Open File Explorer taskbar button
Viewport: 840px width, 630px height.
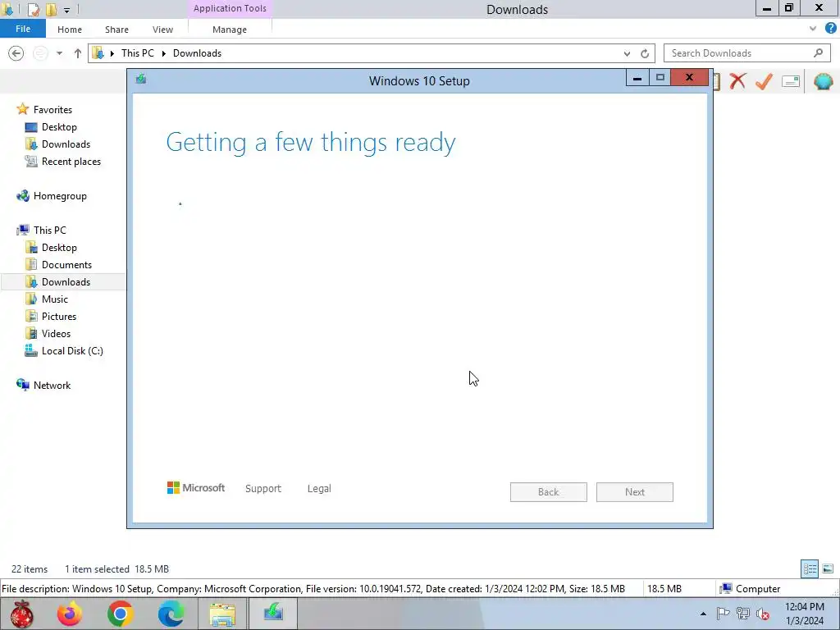tap(222, 614)
